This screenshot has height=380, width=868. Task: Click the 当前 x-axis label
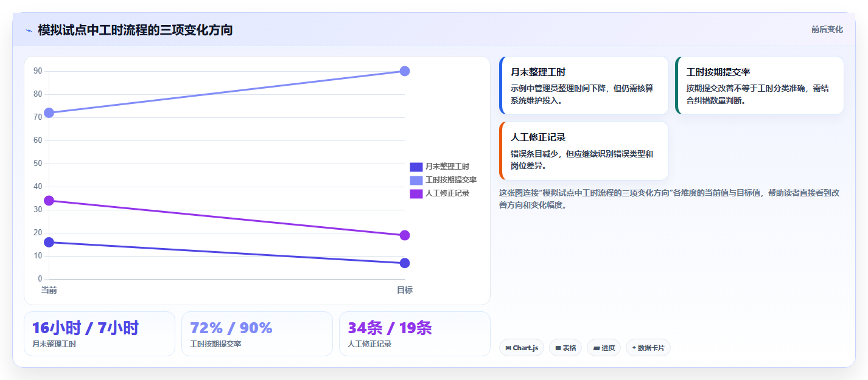(49, 290)
